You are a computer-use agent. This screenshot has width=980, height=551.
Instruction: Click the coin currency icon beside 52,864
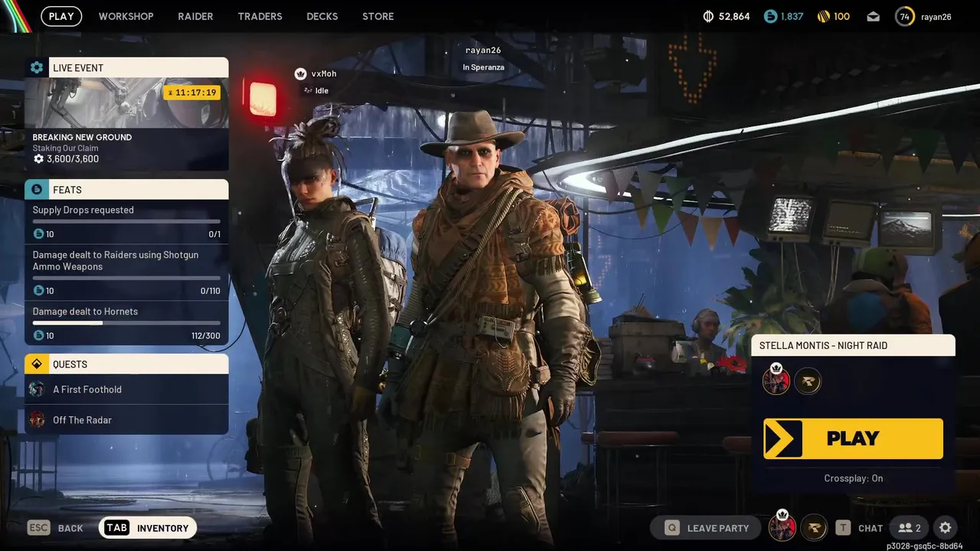pos(708,16)
